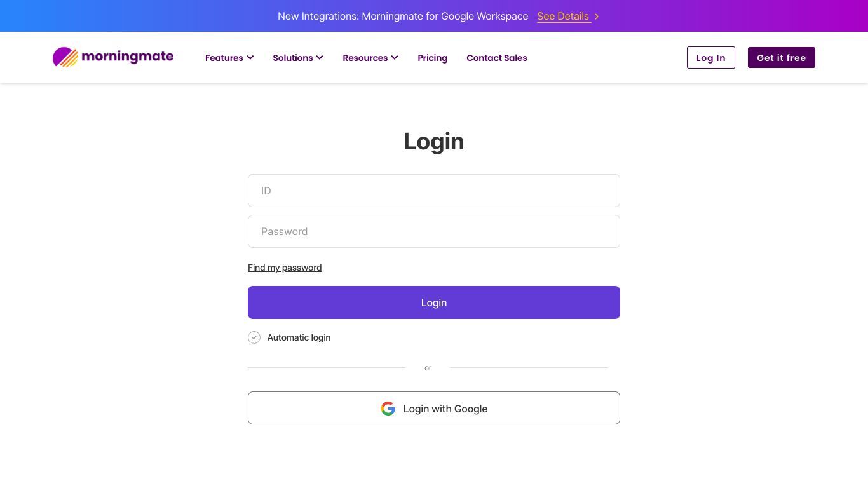Viewport: 868px width, 488px height.
Task: Click the Solutions chevron arrow
Action: point(320,58)
